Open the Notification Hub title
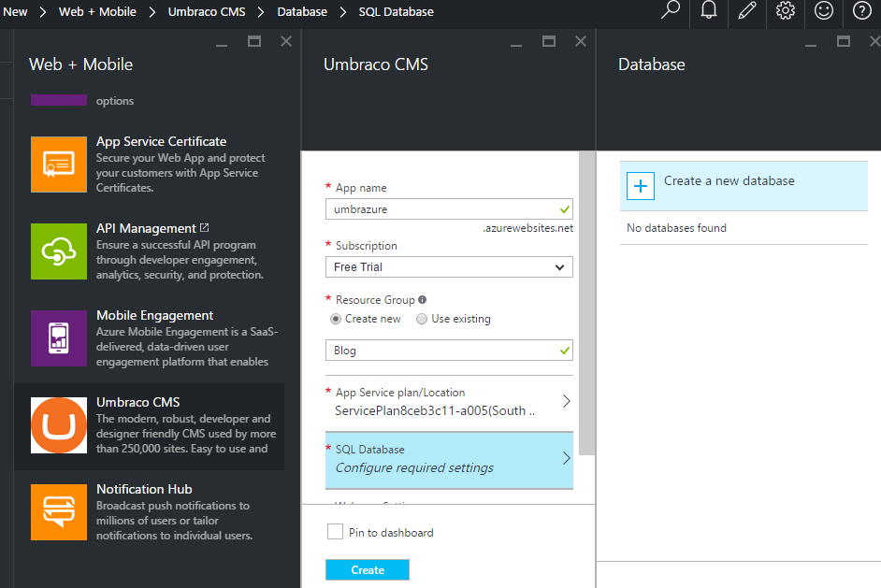This screenshot has height=588, width=881. pyautogui.click(x=144, y=489)
